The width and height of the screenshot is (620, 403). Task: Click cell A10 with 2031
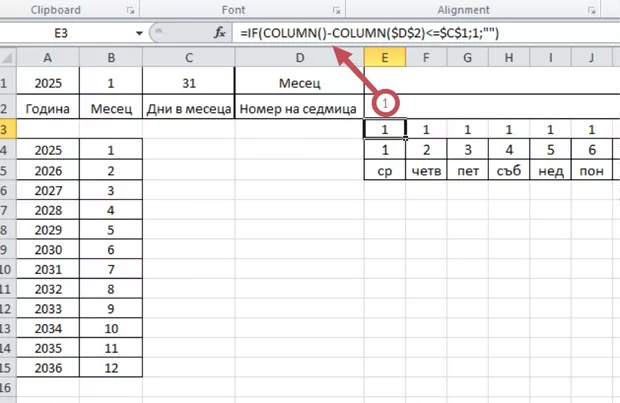(48, 269)
